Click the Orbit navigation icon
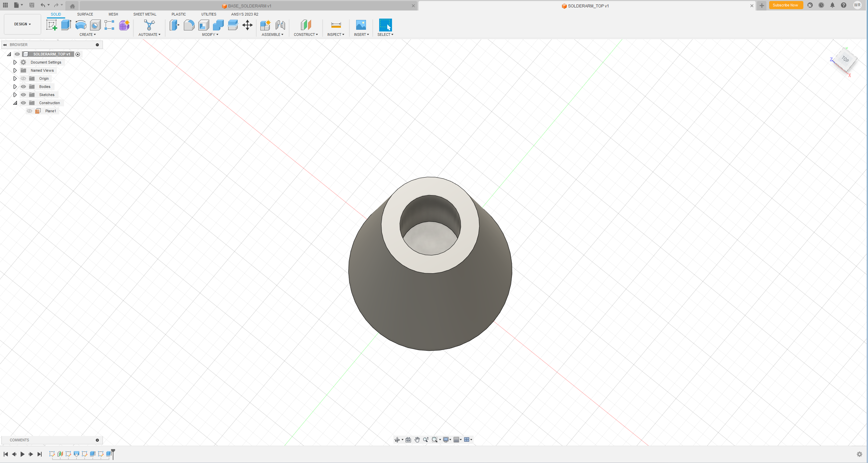This screenshot has width=868, height=463. (x=397, y=440)
